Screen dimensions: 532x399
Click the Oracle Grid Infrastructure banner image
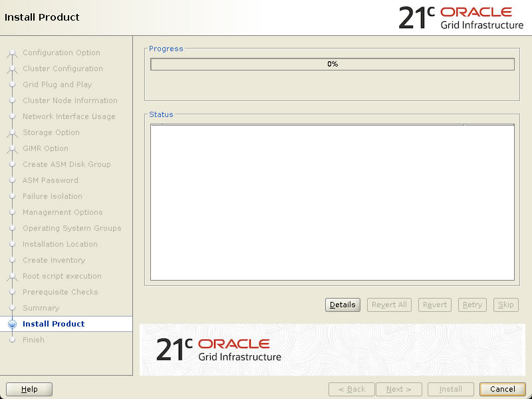[332, 350]
